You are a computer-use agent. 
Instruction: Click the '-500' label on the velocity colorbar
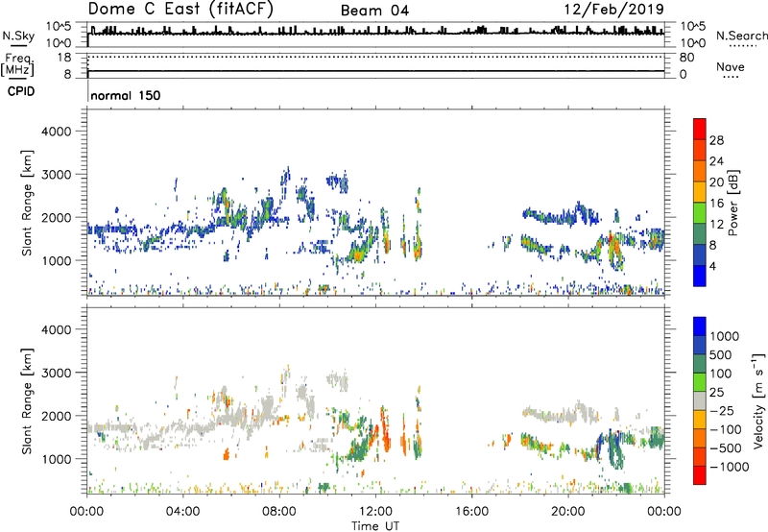pyautogui.click(x=725, y=448)
